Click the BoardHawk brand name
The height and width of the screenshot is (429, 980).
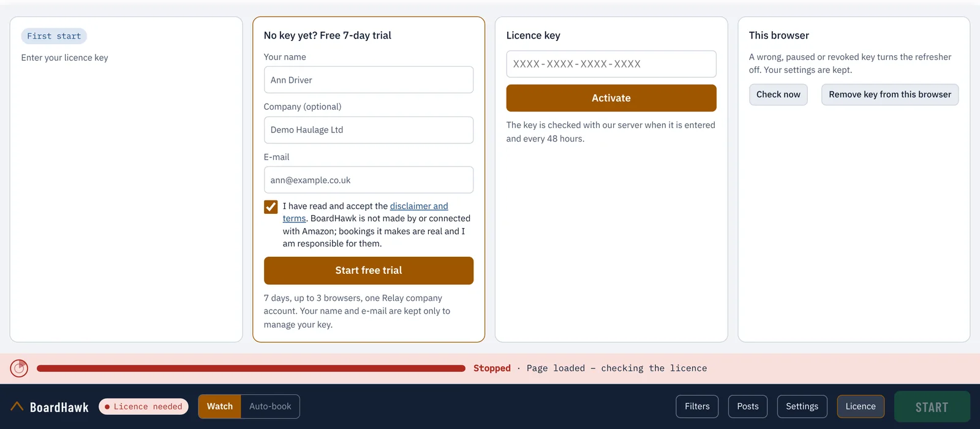tap(59, 407)
